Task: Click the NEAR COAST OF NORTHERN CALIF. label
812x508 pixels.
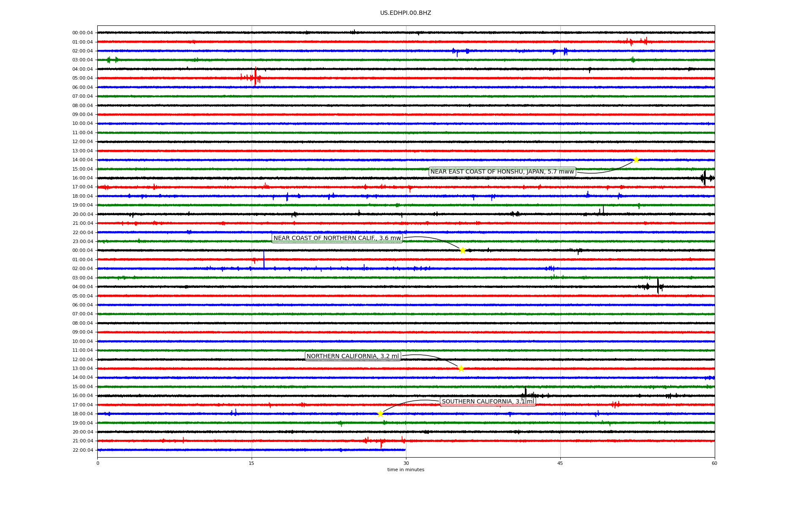Action: [337, 238]
